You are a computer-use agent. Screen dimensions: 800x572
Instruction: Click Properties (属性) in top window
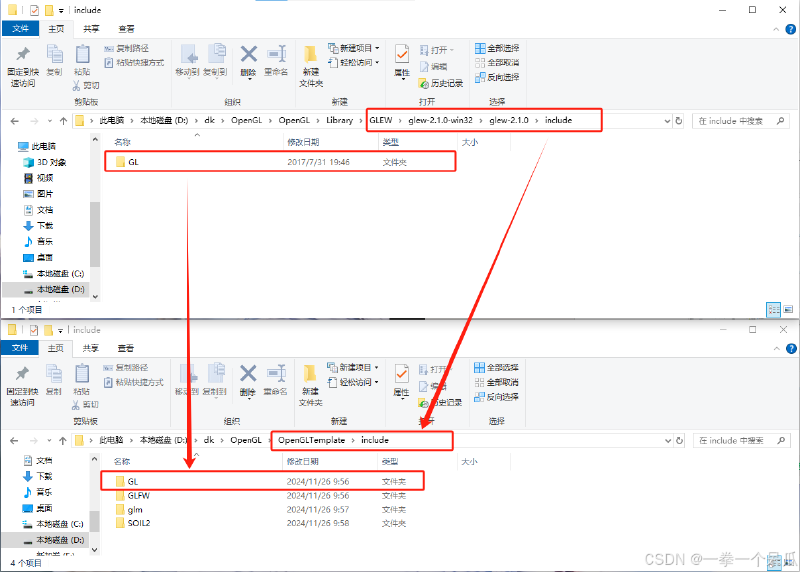(x=402, y=61)
